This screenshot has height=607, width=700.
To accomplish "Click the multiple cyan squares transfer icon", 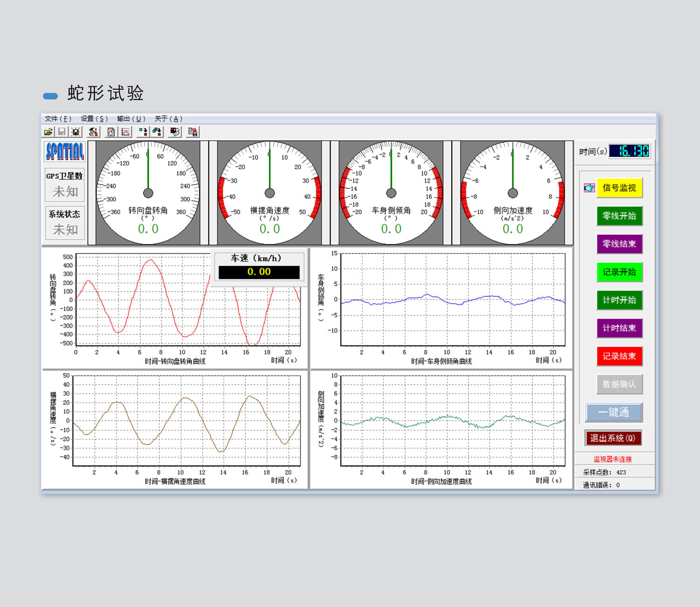I will (157, 132).
